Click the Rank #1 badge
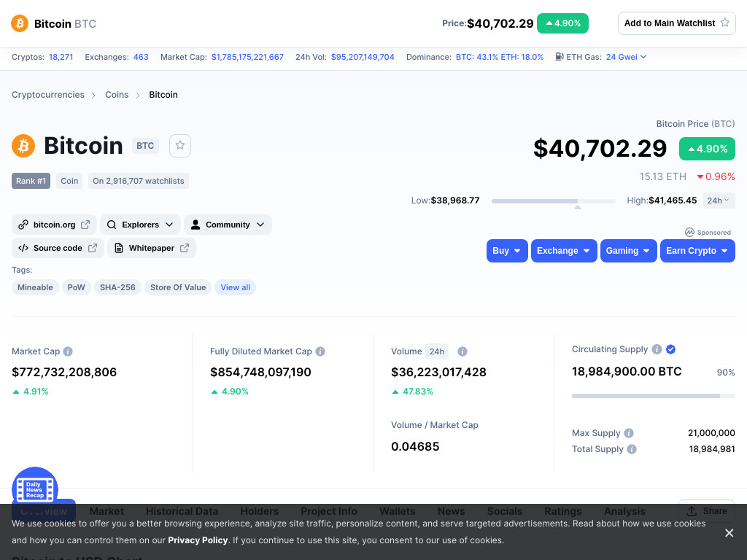Screen dimensions: 747x560 [x=31, y=181]
